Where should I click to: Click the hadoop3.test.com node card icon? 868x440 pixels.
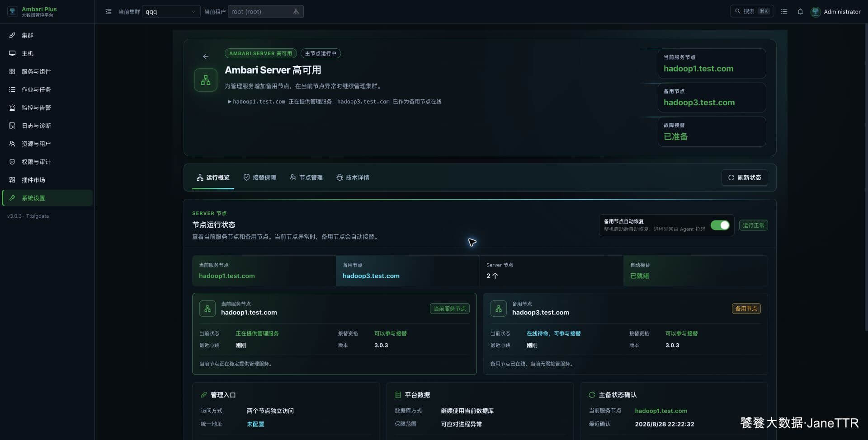coord(499,309)
